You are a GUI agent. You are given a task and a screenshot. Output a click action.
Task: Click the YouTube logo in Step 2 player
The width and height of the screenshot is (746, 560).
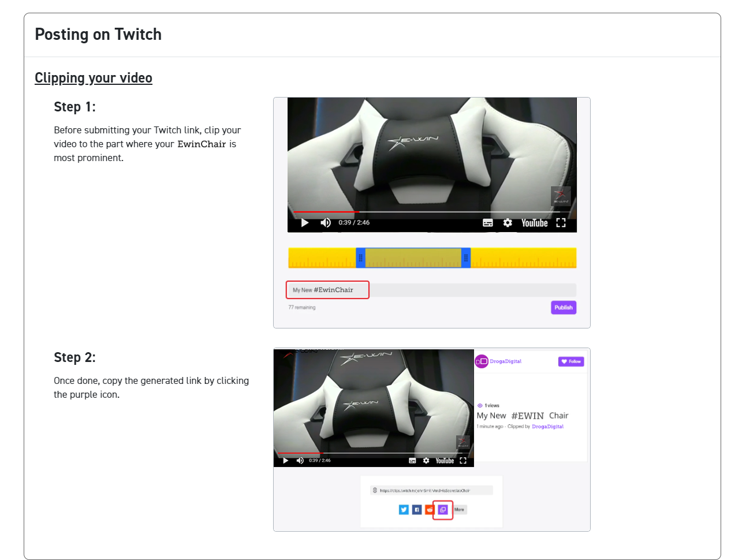pyautogui.click(x=445, y=461)
